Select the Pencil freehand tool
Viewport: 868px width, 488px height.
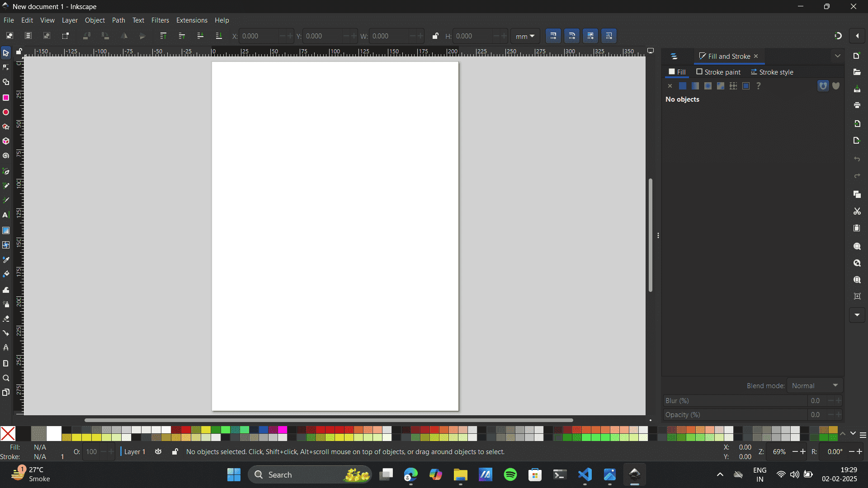pyautogui.click(x=6, y=186)
